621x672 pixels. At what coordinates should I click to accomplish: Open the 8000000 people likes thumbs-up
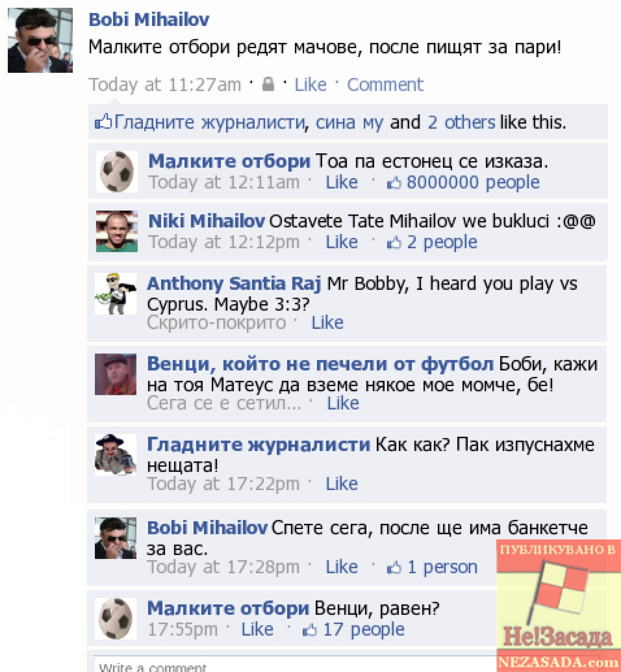pyautogui.click(x=394, y=183)
